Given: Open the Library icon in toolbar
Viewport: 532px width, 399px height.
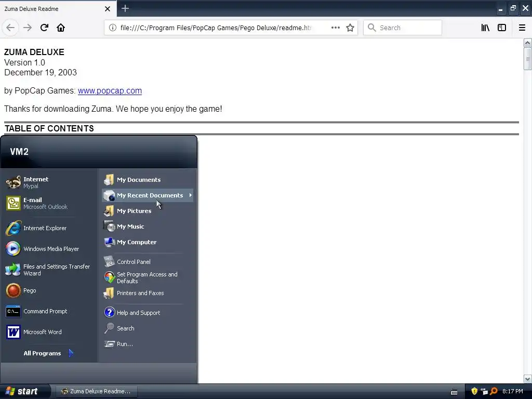Looking at the screenshot, I should [485, 28].
